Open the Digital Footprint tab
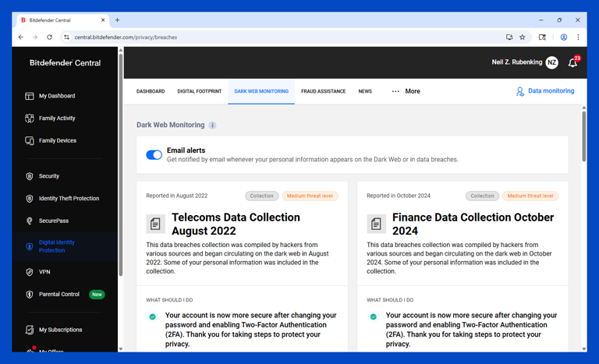The image size is (599, 364). pyautogui.click(x=200, y=91)
